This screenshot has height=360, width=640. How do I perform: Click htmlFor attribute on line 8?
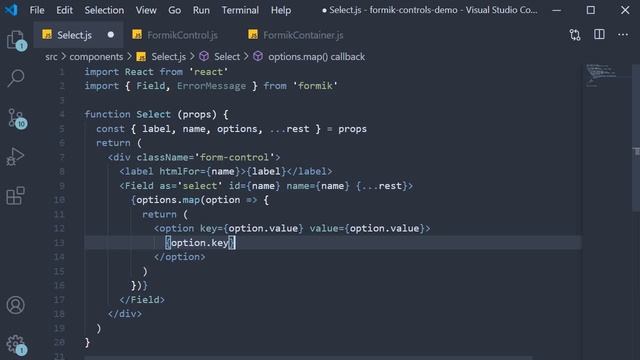180,171
